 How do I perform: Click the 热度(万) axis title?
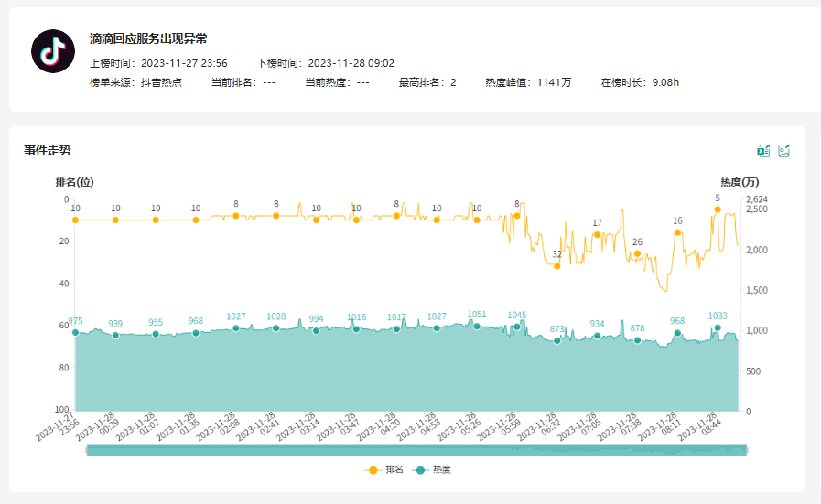coord(740,182)
